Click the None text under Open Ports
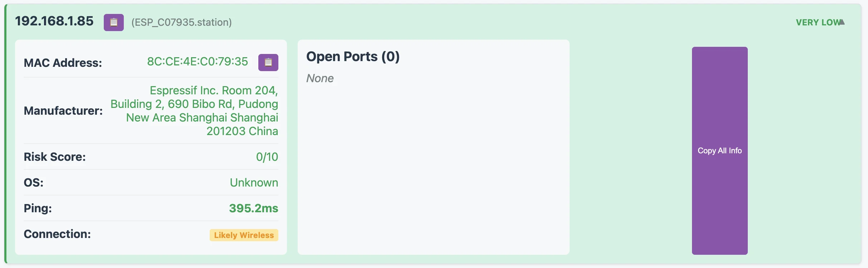Screen dimensions: 868x268 [320, 78]
